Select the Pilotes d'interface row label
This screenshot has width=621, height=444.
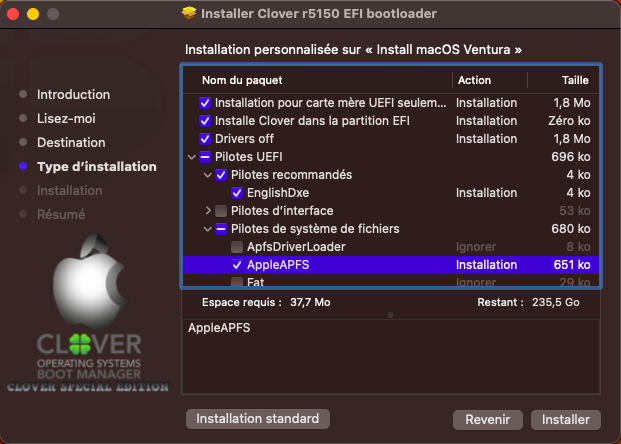pos(282,211)
